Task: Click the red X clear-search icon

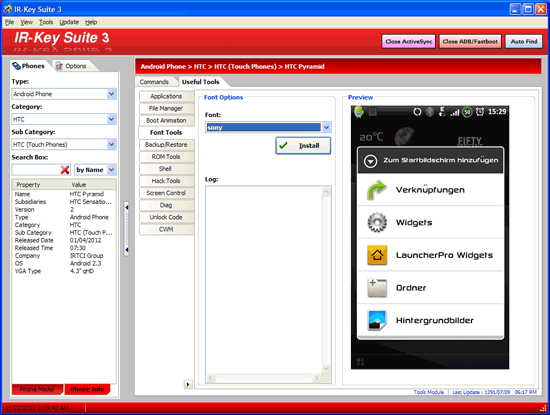Action: 65,170
